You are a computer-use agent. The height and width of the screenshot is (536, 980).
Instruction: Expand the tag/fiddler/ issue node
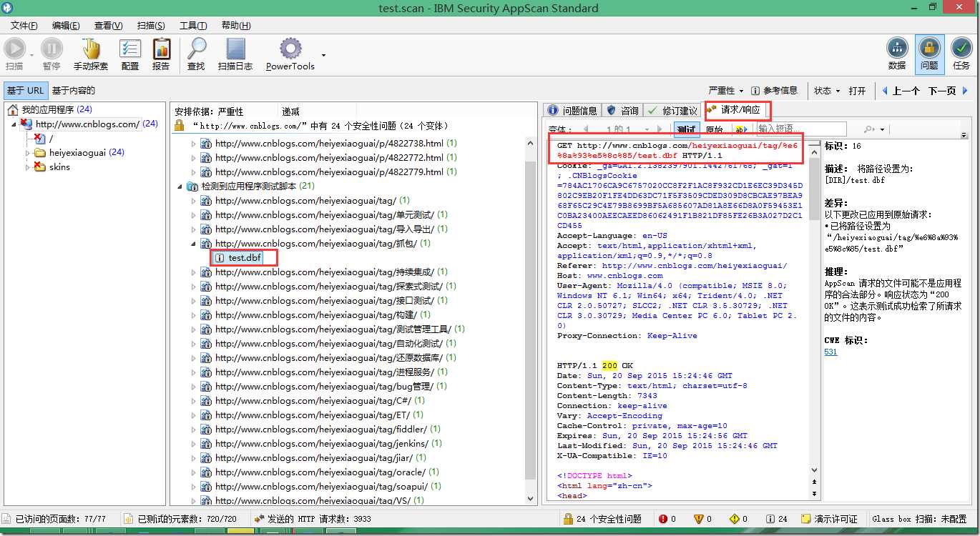point(192,430)
